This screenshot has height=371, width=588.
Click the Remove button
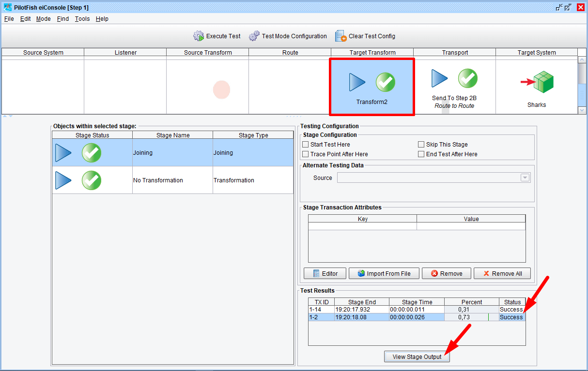click(x=446, y=274)
